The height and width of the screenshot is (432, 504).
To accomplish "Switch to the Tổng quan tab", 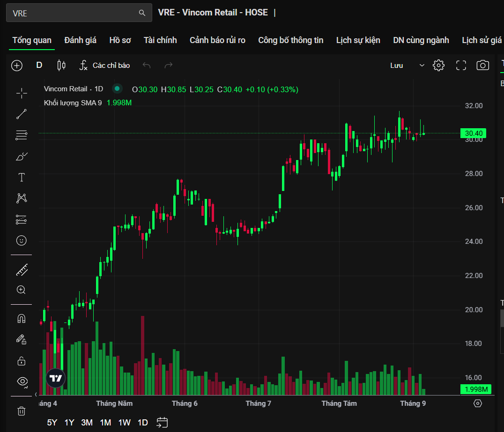I will pyautogui.click(x=32, y=40).
